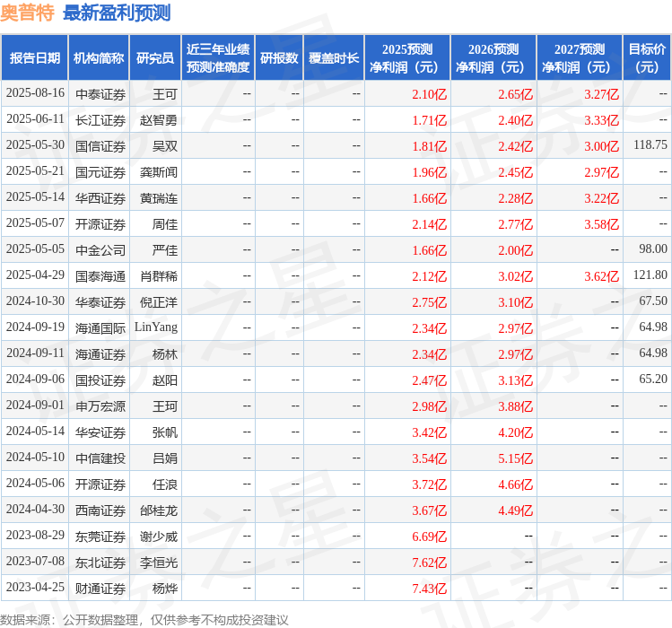Select researcher 肖群稀
This screenshot has height=628, width=672.
pos(158,276)
